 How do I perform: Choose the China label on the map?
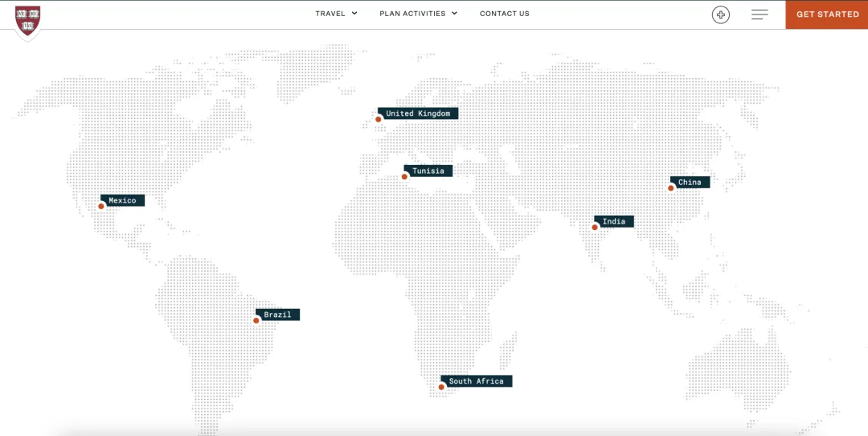click(690, 183)
